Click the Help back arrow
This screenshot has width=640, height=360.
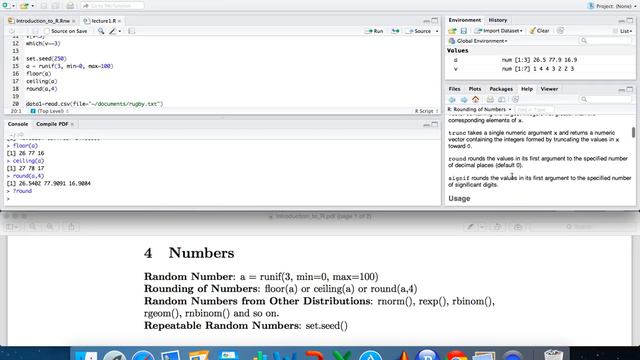452,100
